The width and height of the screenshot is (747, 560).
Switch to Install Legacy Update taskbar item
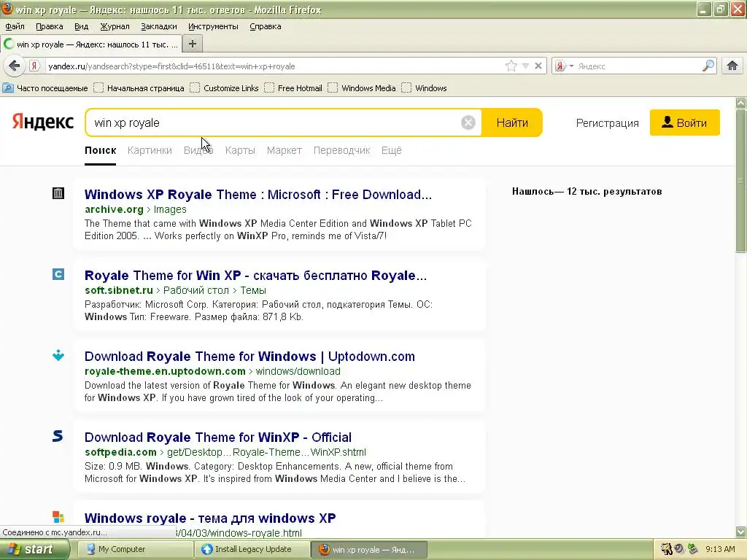252,549
